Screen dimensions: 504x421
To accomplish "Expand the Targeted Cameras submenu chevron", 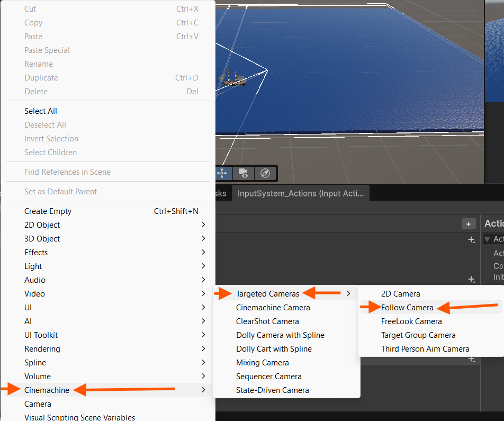I will (x=348, y=294).
